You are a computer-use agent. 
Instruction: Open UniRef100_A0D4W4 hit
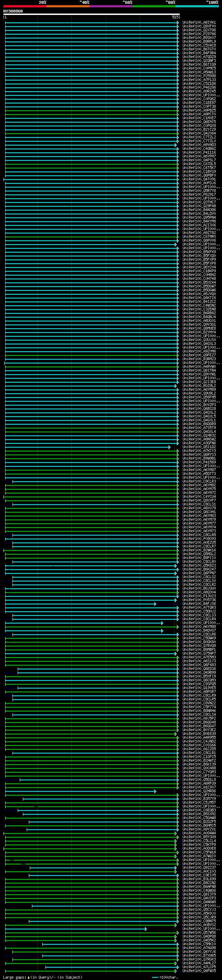199,833
